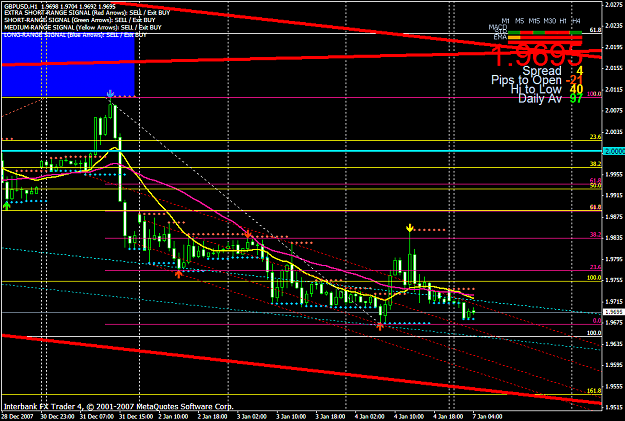The image size is (625, 421).
Task: Click the 161.8 Fibonacci level label
Action: tap(594, 391)
